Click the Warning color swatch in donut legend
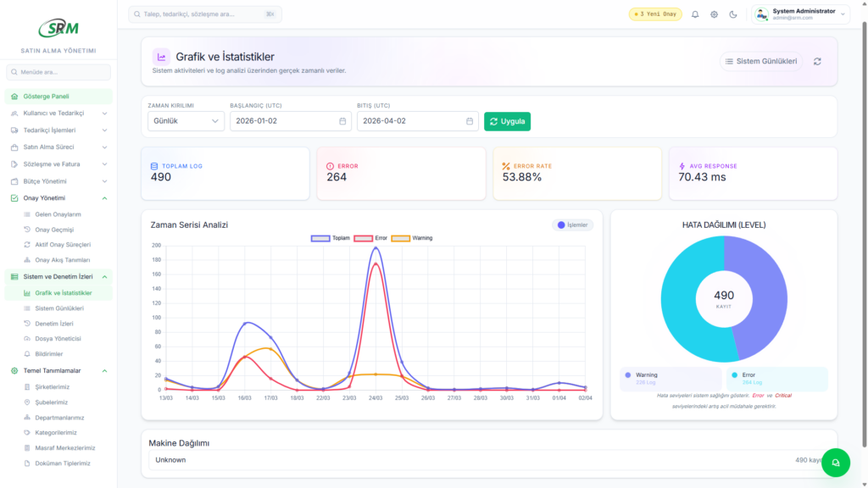 (627, 374)
